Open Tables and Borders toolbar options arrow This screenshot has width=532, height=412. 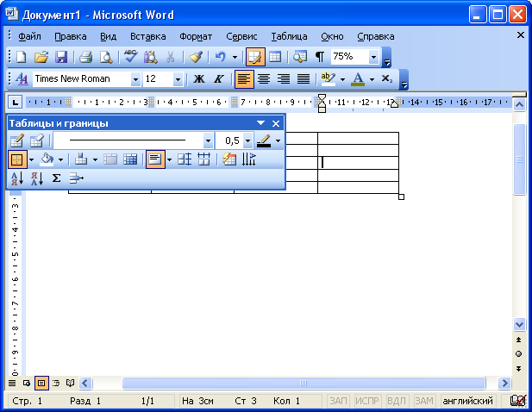[x=260, y=123]
